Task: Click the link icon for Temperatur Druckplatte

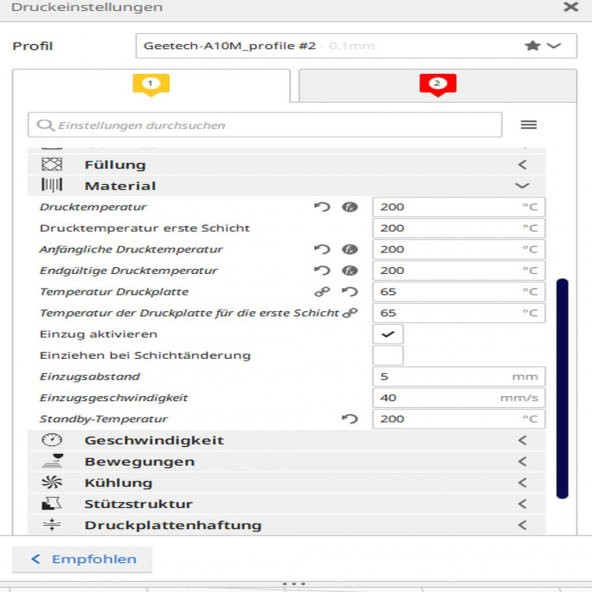Action: point(322,291)
